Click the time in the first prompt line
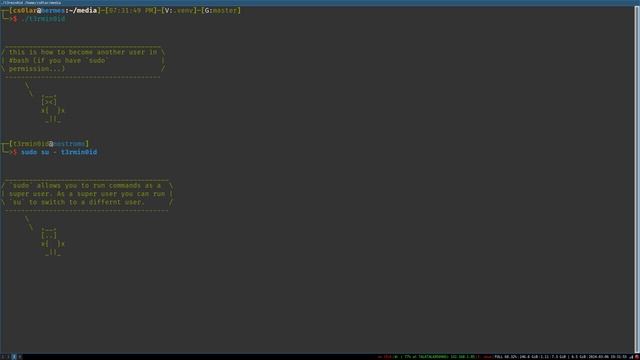Image resolution: width=640 pixels, height=360 pixels. (131, 11)
